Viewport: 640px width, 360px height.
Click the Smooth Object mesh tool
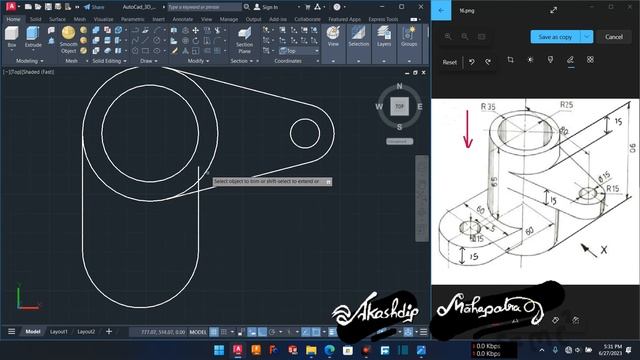coord(68,40)
